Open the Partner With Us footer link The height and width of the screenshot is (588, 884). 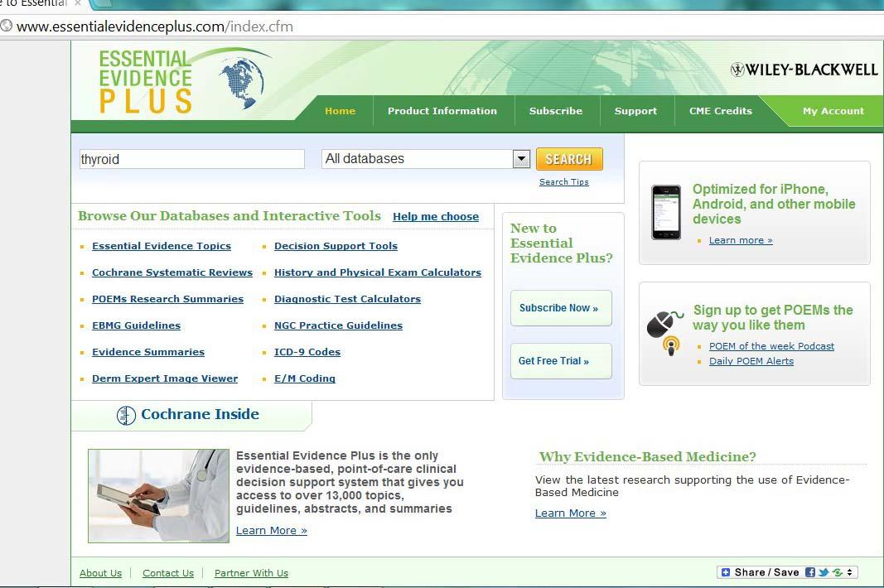point(251,573)
